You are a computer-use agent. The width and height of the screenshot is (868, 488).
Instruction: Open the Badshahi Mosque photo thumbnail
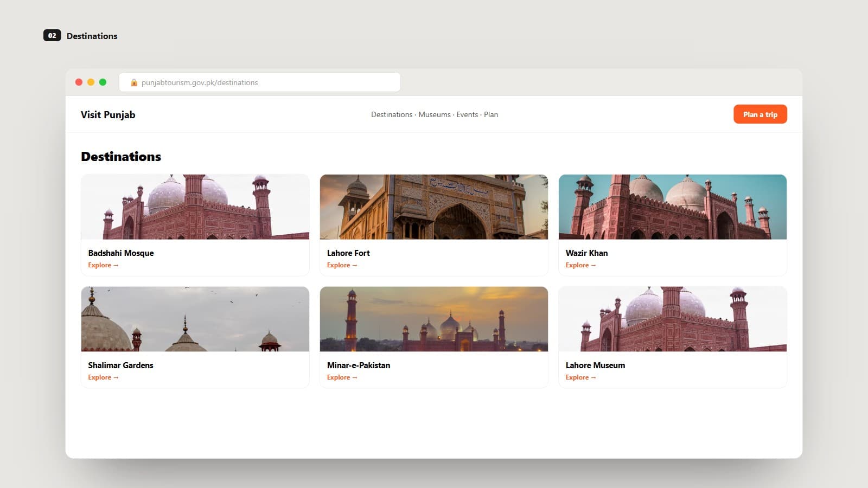coord(195,207)
